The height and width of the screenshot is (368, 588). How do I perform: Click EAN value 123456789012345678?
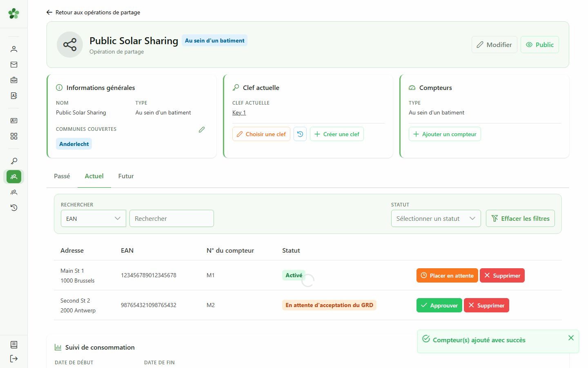[149, 275]
